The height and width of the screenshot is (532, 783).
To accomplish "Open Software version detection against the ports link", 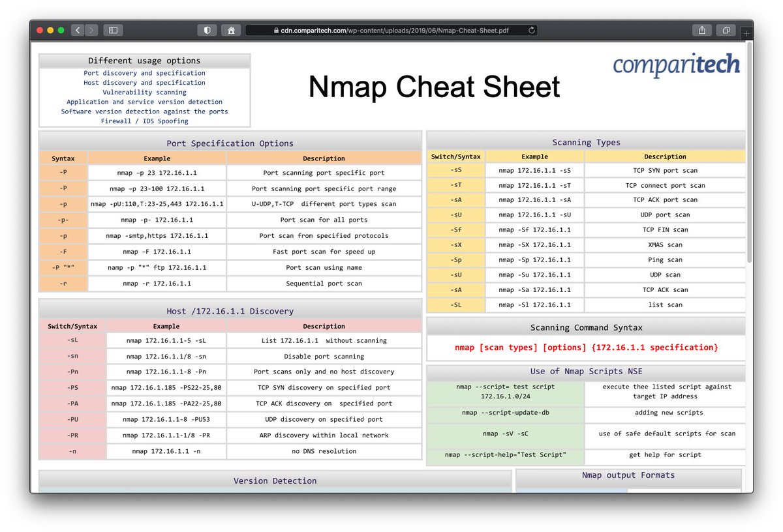I will (144, 111).
